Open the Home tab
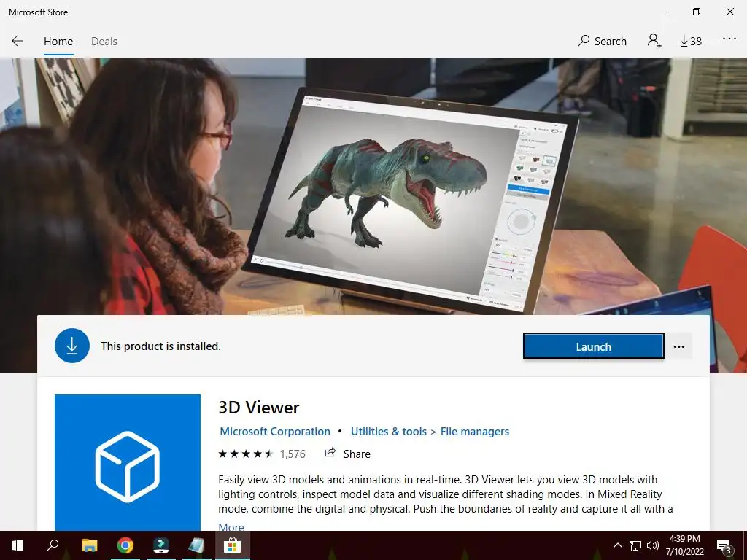 coord(58,42)
